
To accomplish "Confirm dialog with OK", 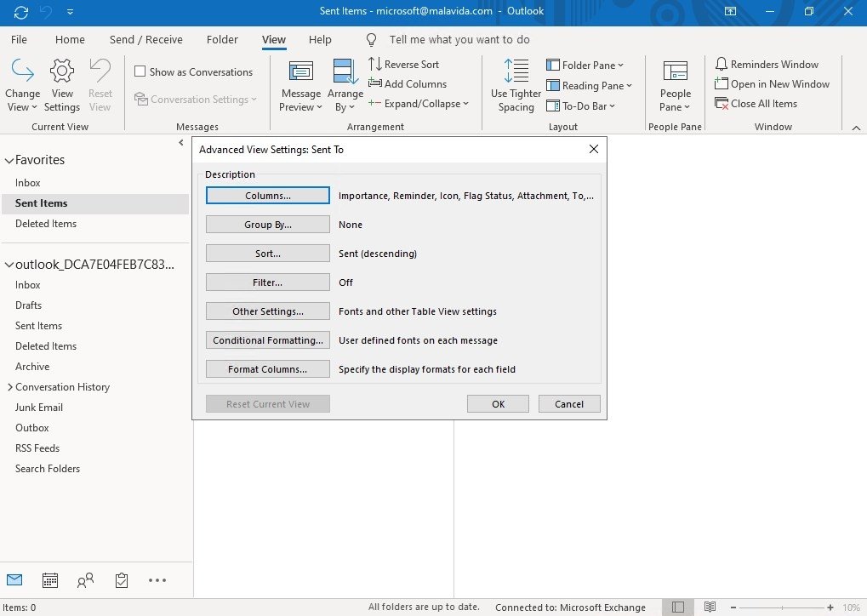I will [498, 403].
